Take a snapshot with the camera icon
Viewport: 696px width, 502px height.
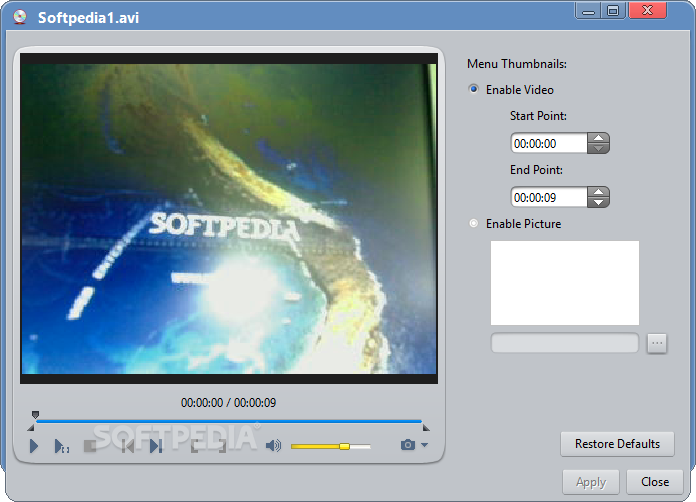click(408, 445)
